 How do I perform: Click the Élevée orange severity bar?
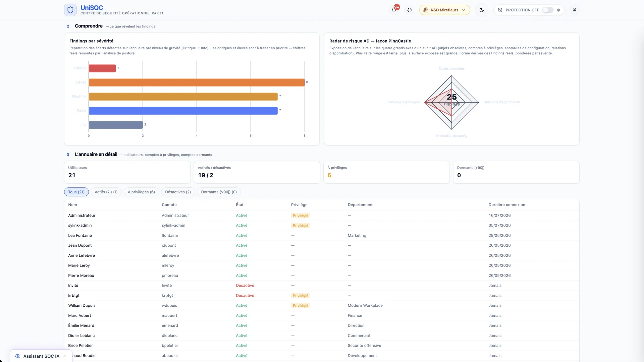point(197,82)
